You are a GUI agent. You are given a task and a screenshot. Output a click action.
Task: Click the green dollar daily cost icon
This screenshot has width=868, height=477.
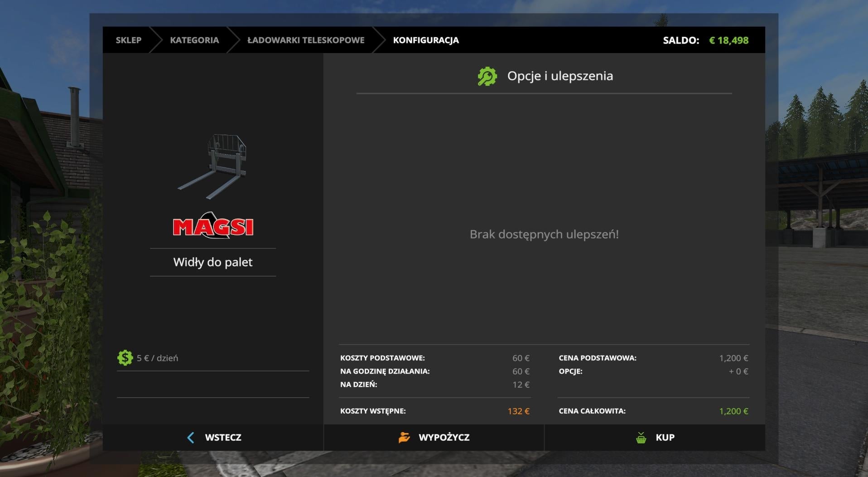pos(125,358)
